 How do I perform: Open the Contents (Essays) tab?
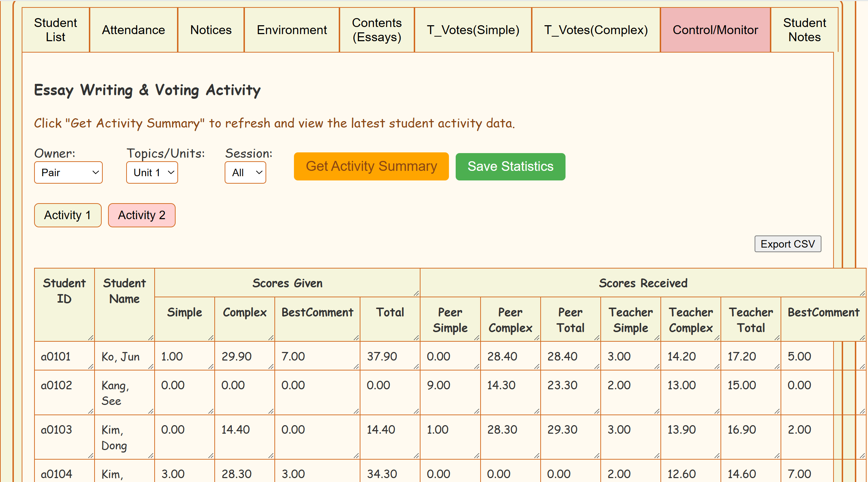coord(377,30)
